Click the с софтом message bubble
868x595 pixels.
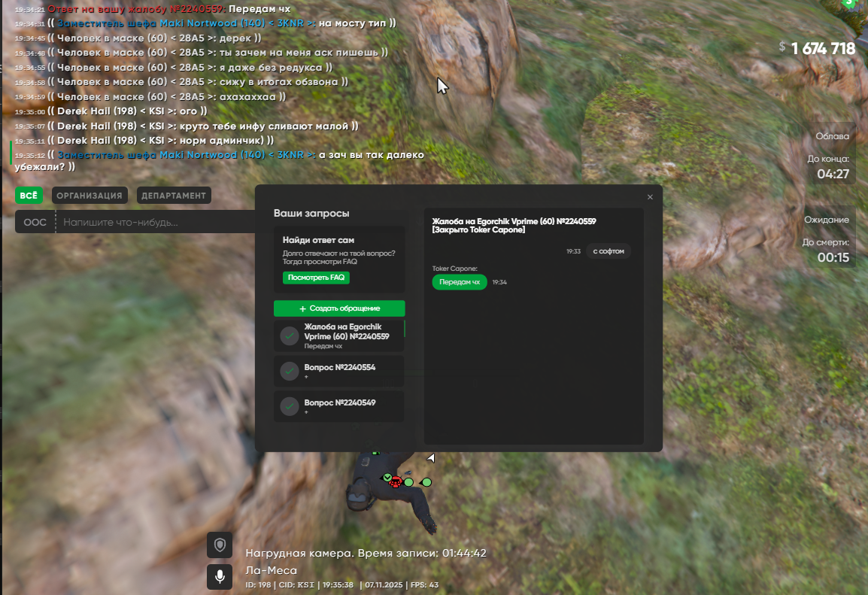[x=609, y=251]
